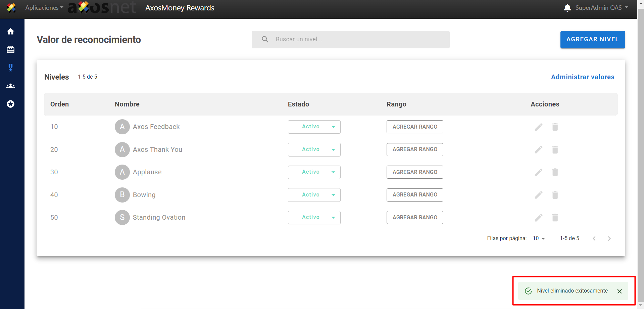Click the home icon in sidebar
The height and width of the screenshot is (309, 644).
(x=11, y=31)
